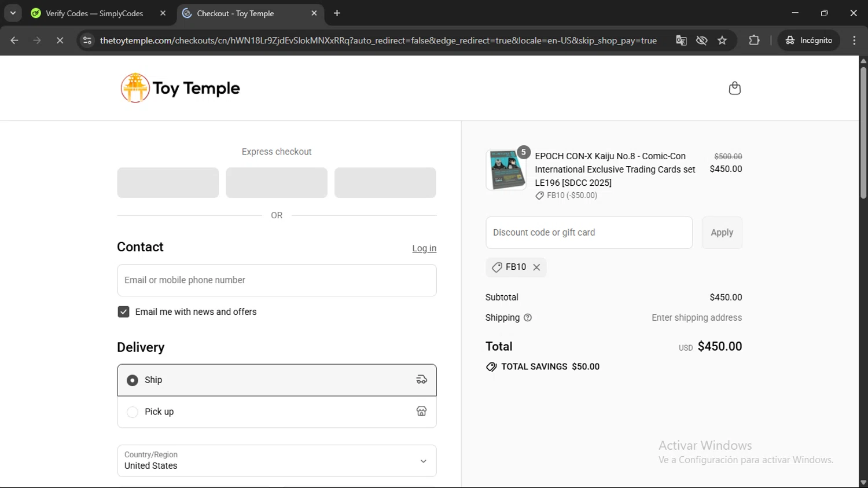
Task: Click the browser address bar URL
Action: coord(378,41)
